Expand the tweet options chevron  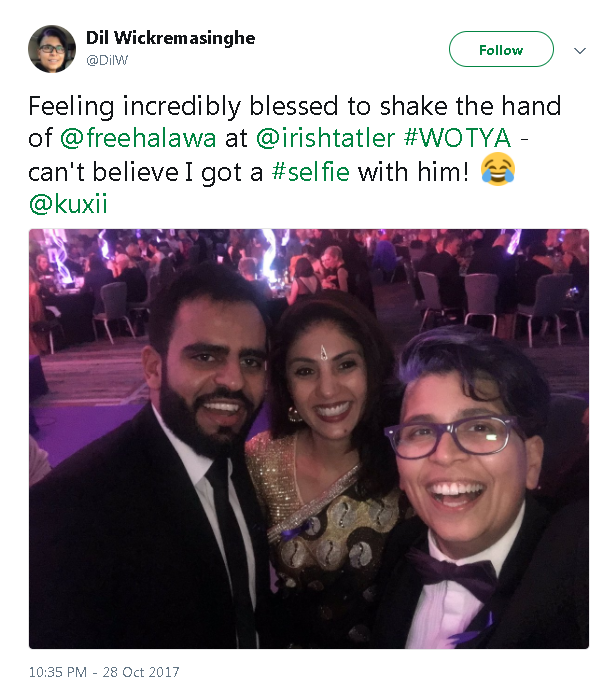coord(580,50)
